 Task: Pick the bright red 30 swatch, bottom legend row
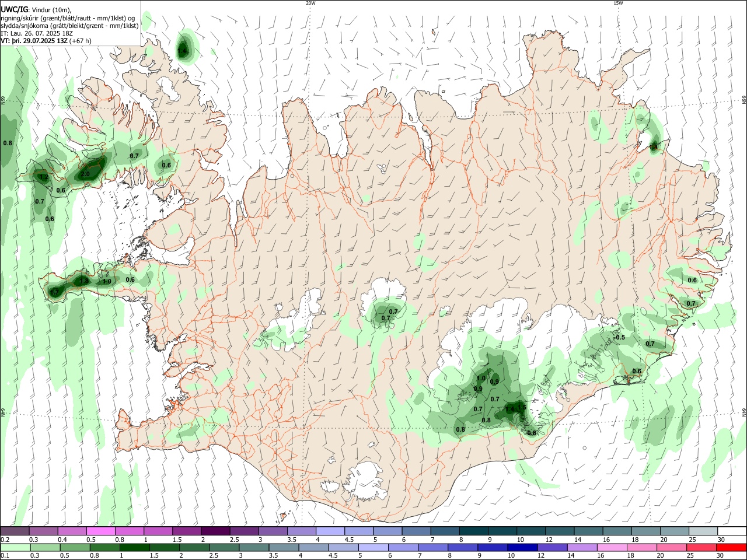tap(732, 547)
